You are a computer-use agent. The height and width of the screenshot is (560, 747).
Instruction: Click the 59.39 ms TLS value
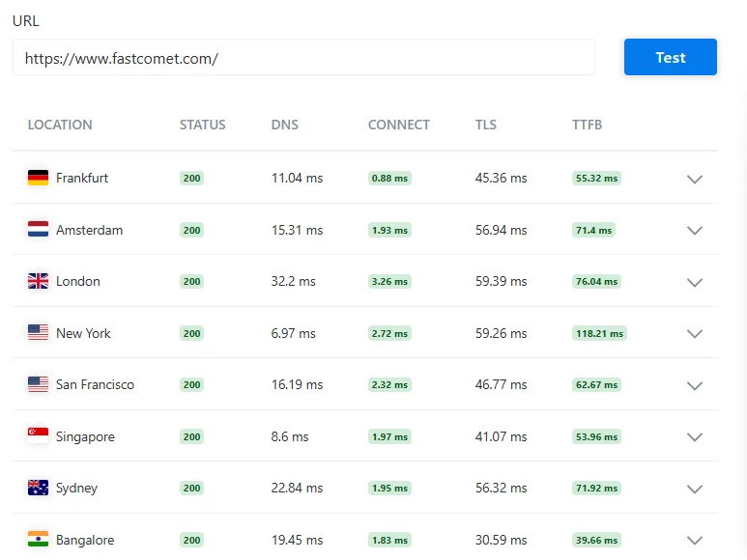502,281
